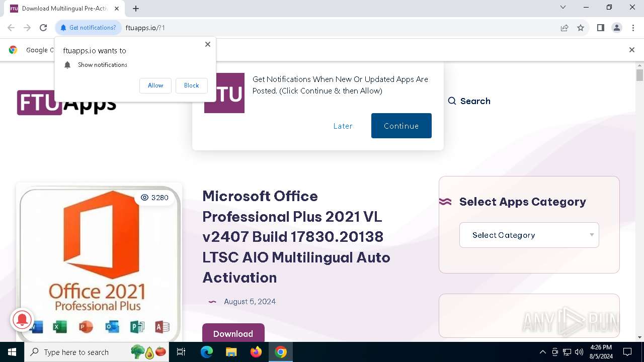The image size is (644, 362).
Task: Click the address bar URL ftuapps.io
Action: coord(145,28)
